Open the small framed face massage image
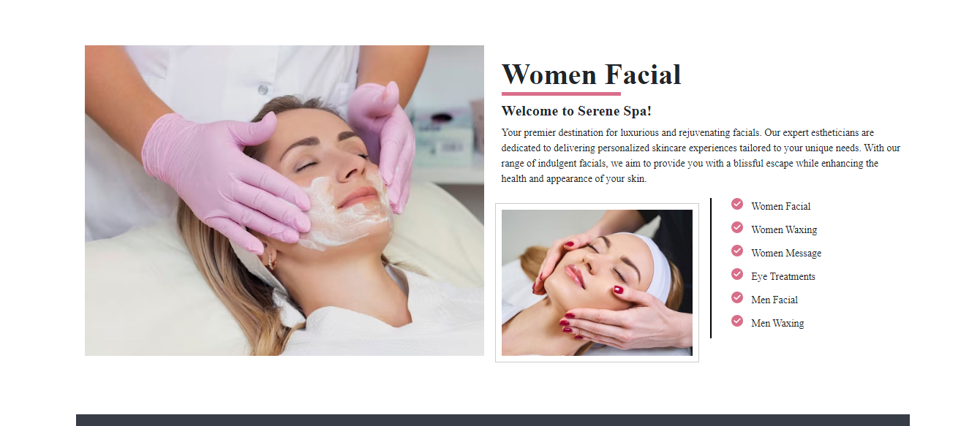The width and height of the screenshot is (980, 426). coord(597,283)
